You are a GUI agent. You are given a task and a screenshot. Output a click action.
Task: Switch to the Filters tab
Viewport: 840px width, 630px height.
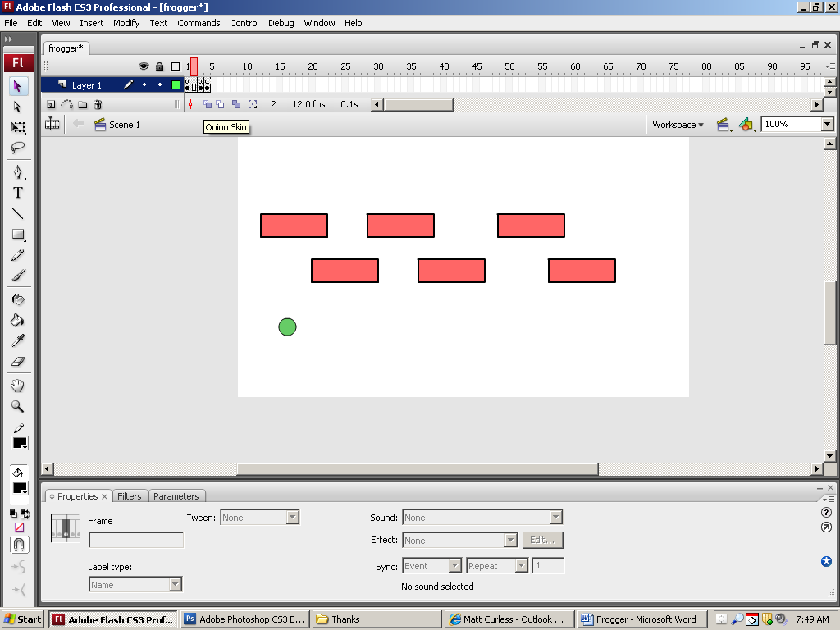click(130, 496)
